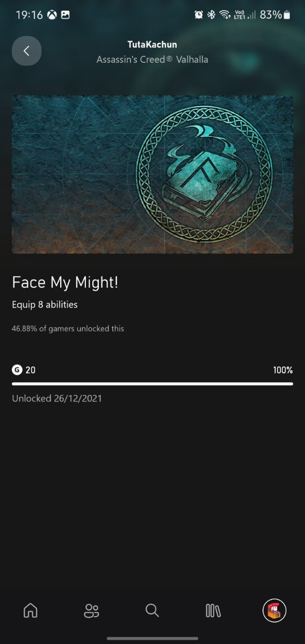Open the Library tab icon

(x=213, y=610)
